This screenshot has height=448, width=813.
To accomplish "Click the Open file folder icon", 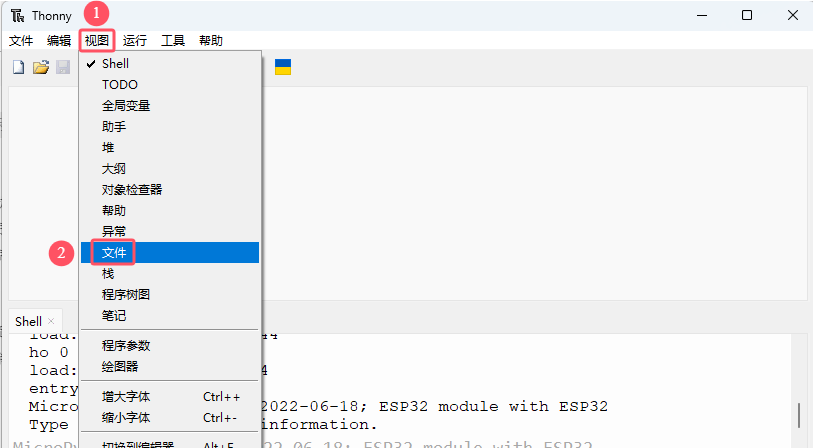I will [x=40, y=67].
